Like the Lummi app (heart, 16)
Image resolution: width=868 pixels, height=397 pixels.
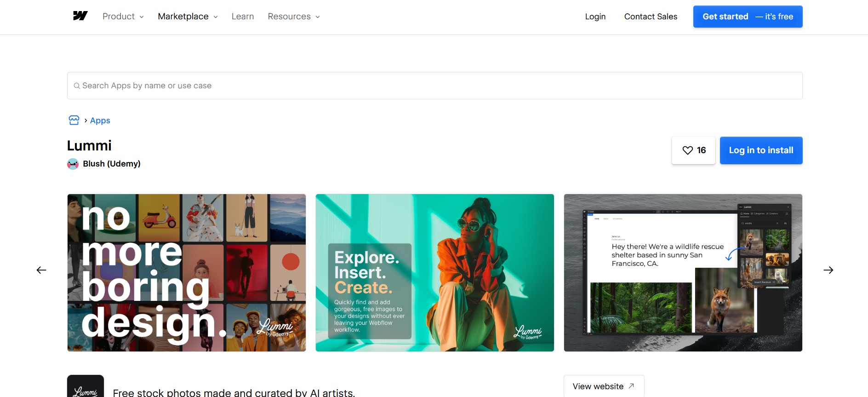tap(693, 150)
